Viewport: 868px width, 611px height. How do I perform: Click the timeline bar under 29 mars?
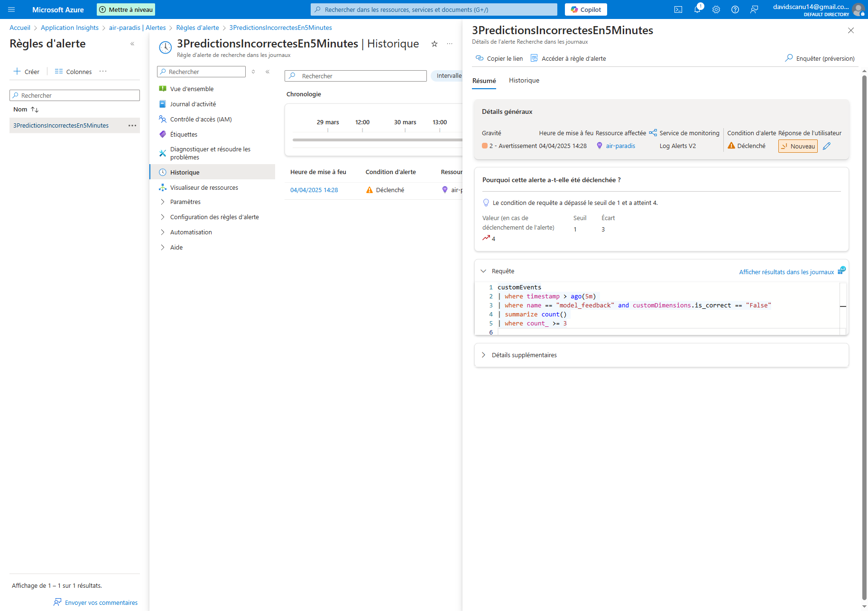tap(328, 140)
